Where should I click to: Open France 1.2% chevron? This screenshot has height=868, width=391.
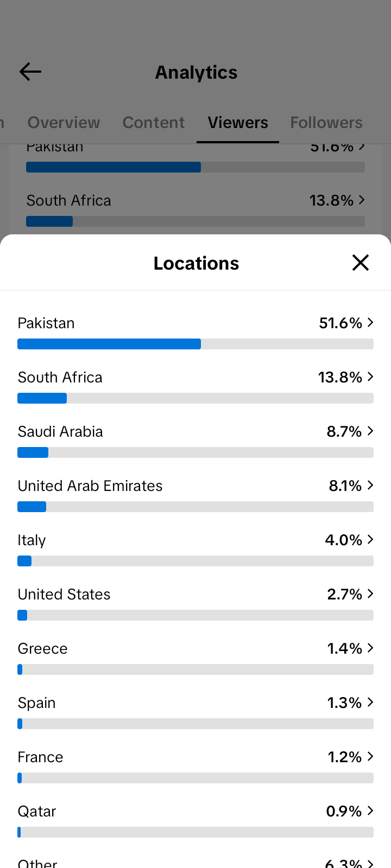tap(370, 756)
